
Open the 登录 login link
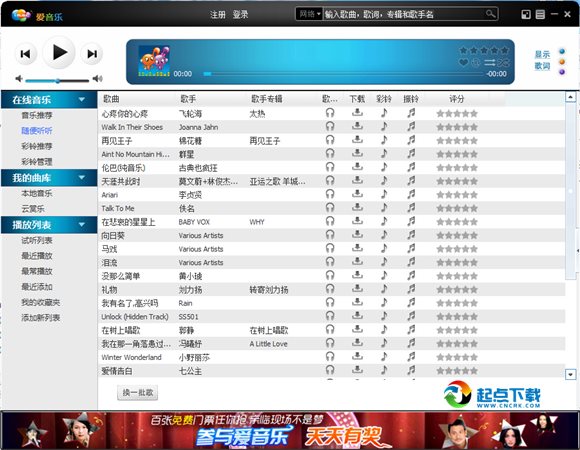[x=240, y=15]
